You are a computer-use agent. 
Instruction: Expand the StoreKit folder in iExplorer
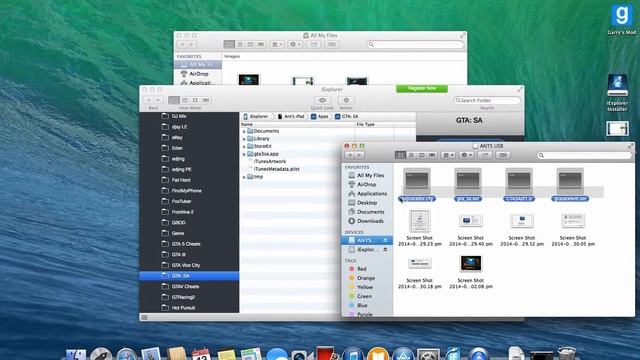tap(244, 147)
